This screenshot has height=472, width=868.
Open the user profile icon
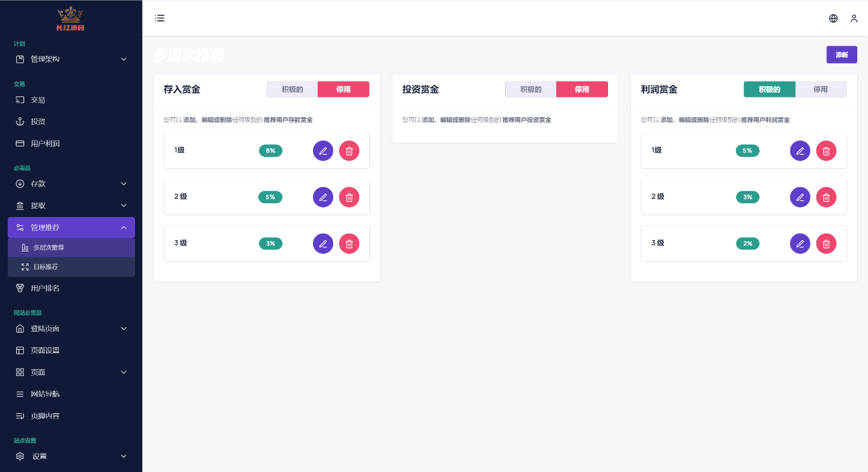click(854, 18)
